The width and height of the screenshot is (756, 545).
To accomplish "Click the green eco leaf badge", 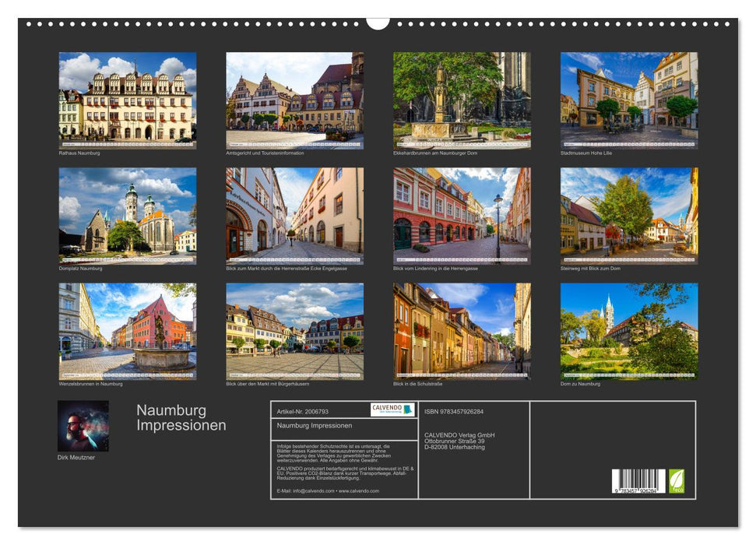I will coord(677,480).
